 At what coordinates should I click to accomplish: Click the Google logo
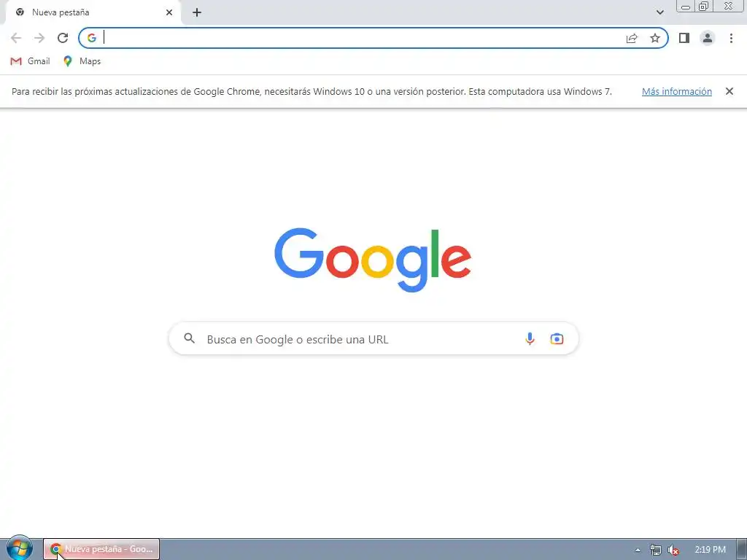coord(373,260)
